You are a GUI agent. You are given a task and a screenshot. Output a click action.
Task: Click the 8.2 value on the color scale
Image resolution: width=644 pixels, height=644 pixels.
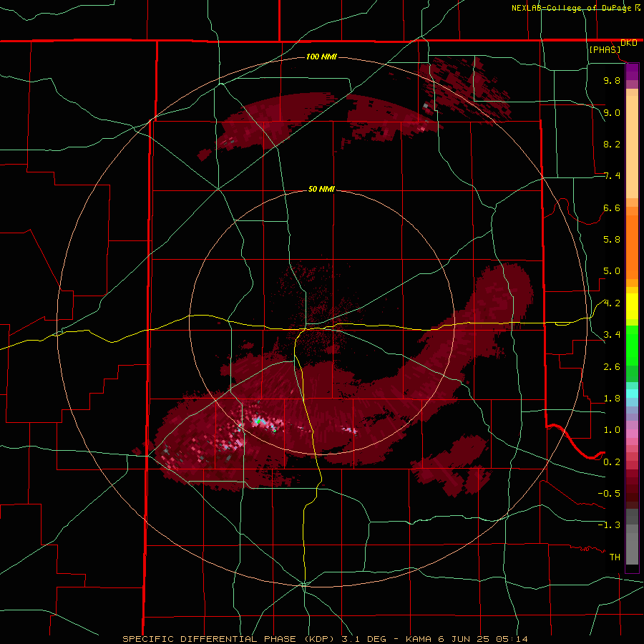[x=612, y=144]
